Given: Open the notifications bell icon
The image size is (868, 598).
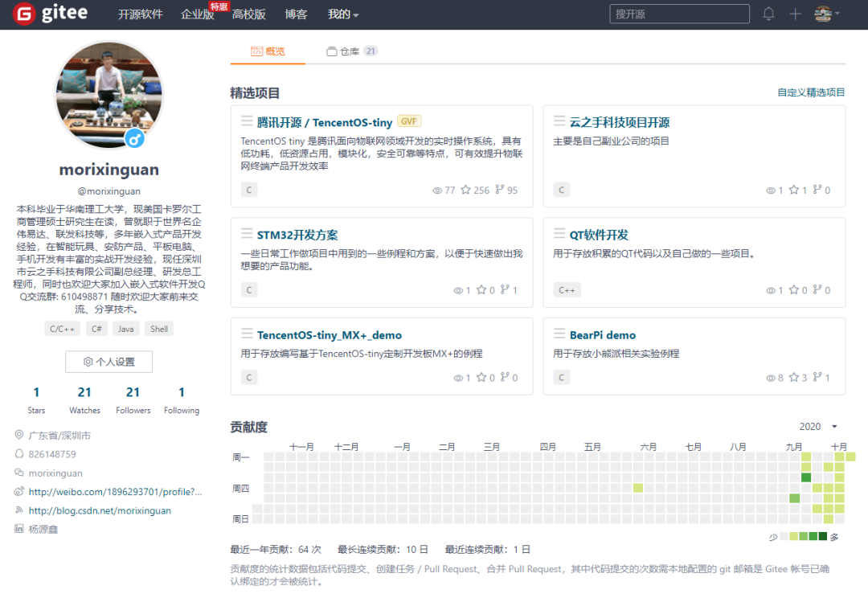Looking at the screenshot, I should coord(768,14).
